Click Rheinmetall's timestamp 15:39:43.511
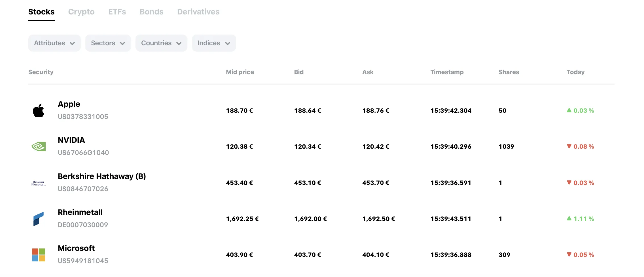 (x=451, y=219)
